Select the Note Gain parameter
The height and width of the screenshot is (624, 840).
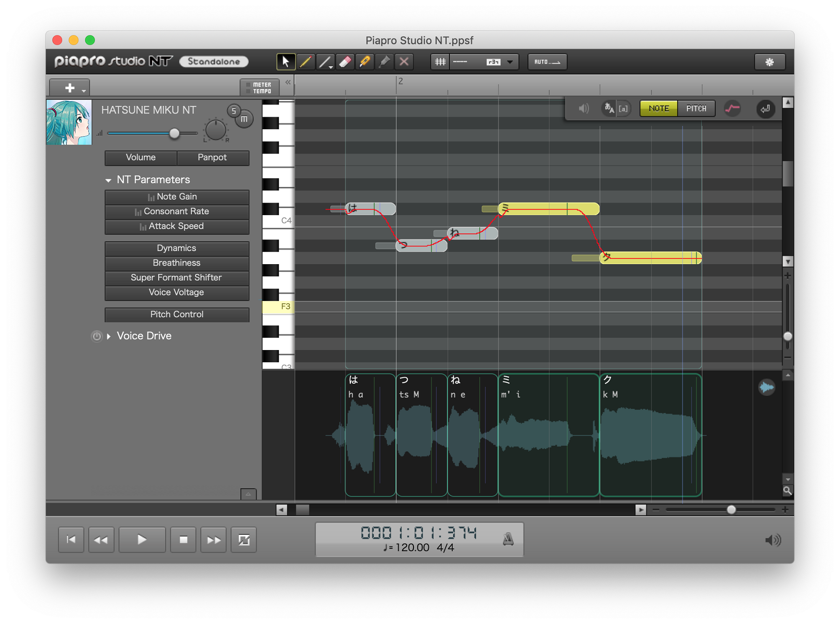(177, 196)
